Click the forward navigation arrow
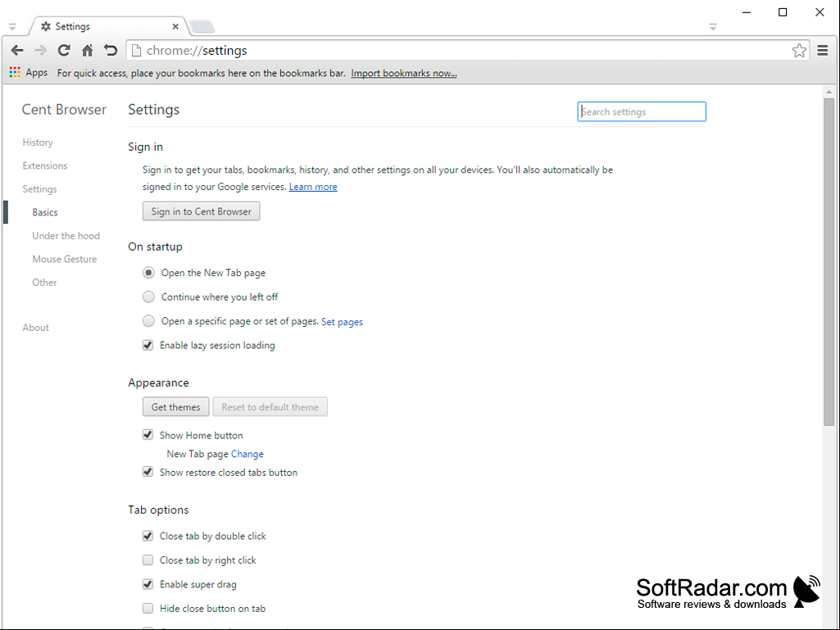The image size is (840, 630). coord(40,50)
